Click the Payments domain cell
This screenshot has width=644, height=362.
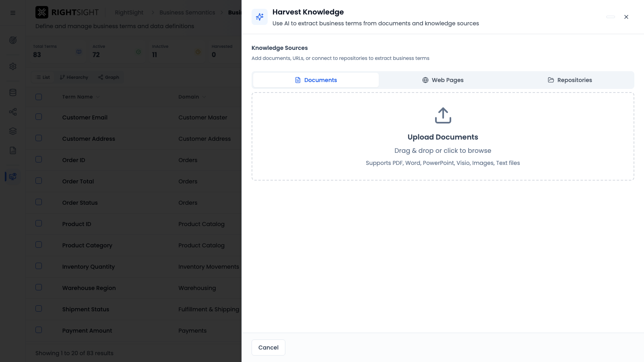coord(192,331)
